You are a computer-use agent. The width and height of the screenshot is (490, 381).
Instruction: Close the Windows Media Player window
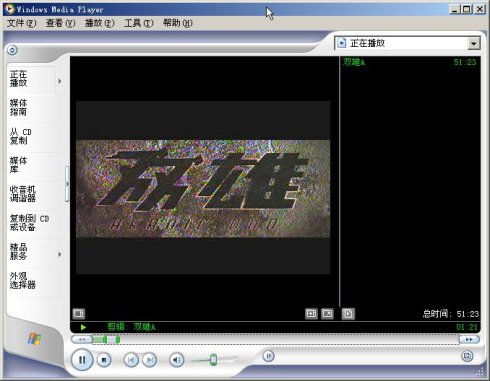480,9
